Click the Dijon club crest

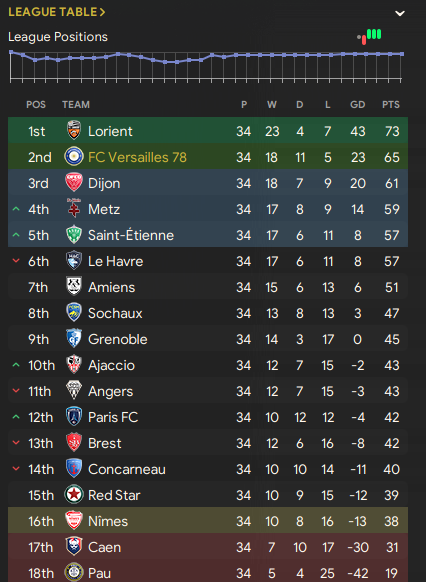coord(74,183)
